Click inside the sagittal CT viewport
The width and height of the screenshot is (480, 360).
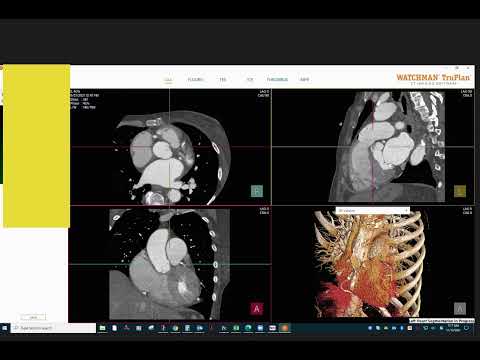point(373,147)
